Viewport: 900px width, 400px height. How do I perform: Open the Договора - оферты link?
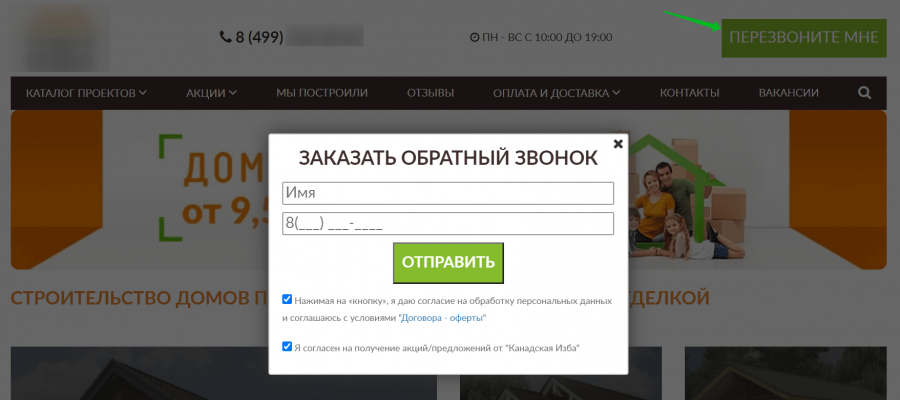pos(442,318)
